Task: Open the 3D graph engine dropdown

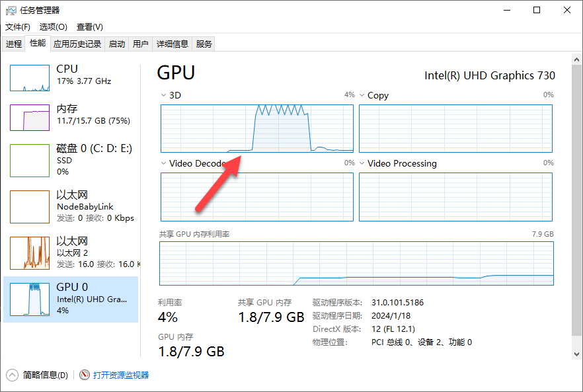Action: click(x=164, y=95)
